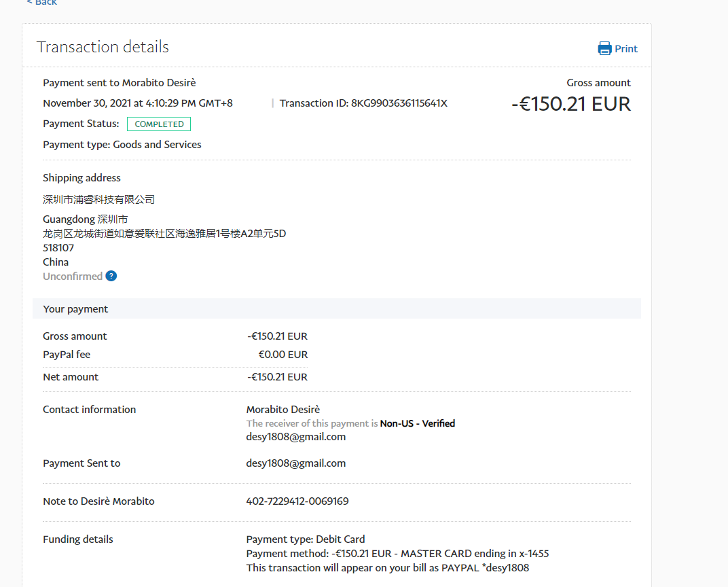Image resolution: width=728 pixels, height=587 pixels.
Task: Click the Non-US - Verified receiver status
Action: (x=417, y=423)
